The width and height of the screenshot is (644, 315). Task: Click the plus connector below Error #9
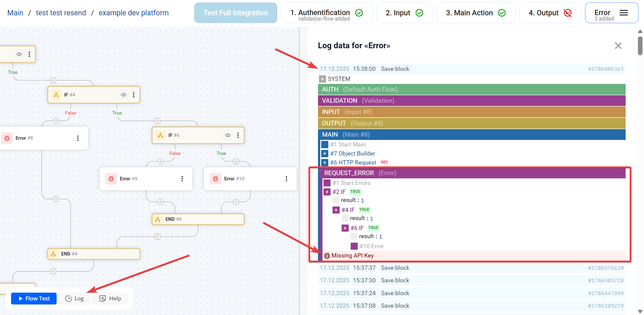point(160,202)
